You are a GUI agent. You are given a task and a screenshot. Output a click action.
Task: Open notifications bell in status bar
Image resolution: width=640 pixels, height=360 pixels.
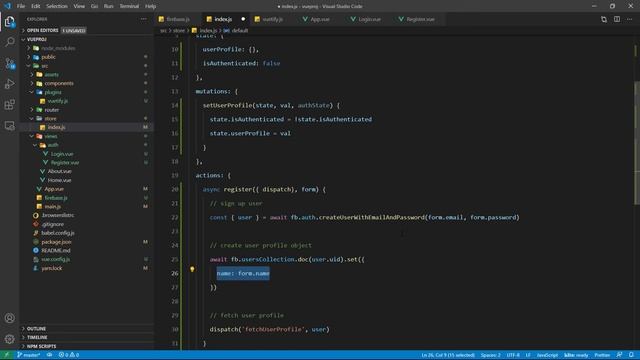click(631, 355)
